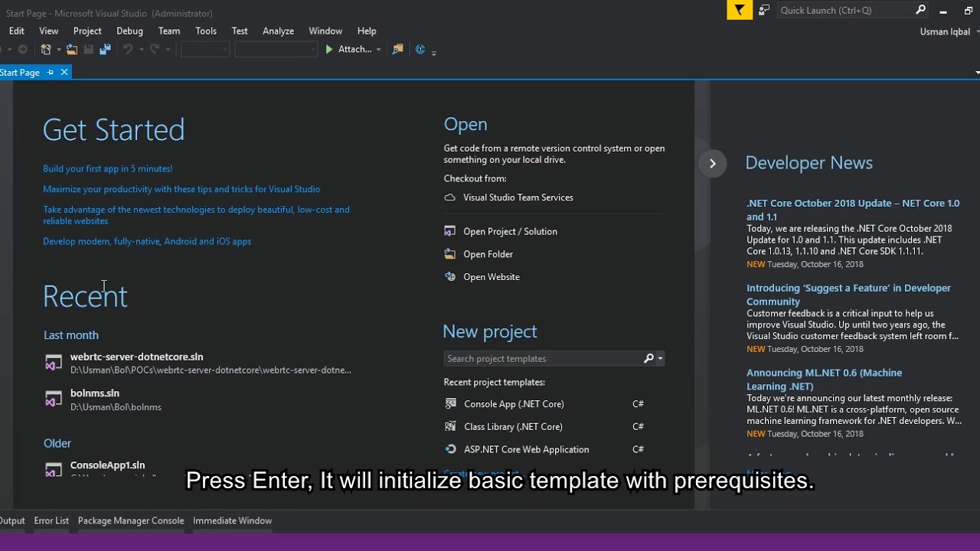Click the Save All toolbar icon
This screenshot has width=980, height=551.
click(x=106, y=49)
